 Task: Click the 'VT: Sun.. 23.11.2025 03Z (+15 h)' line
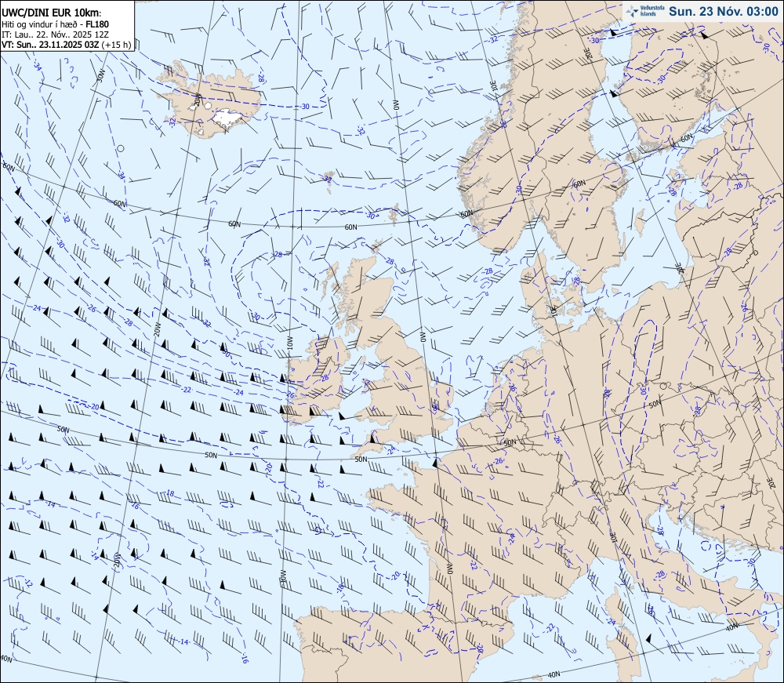(67, 45)
